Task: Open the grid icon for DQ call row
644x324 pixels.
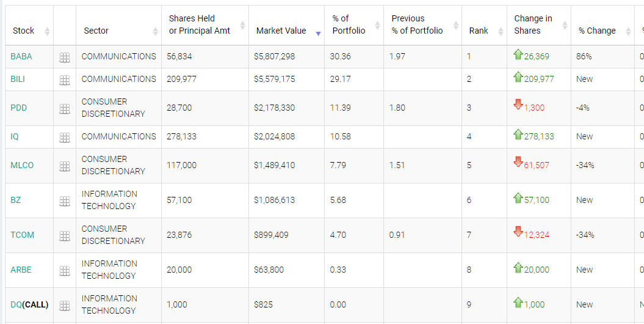Action: point(65,306)
